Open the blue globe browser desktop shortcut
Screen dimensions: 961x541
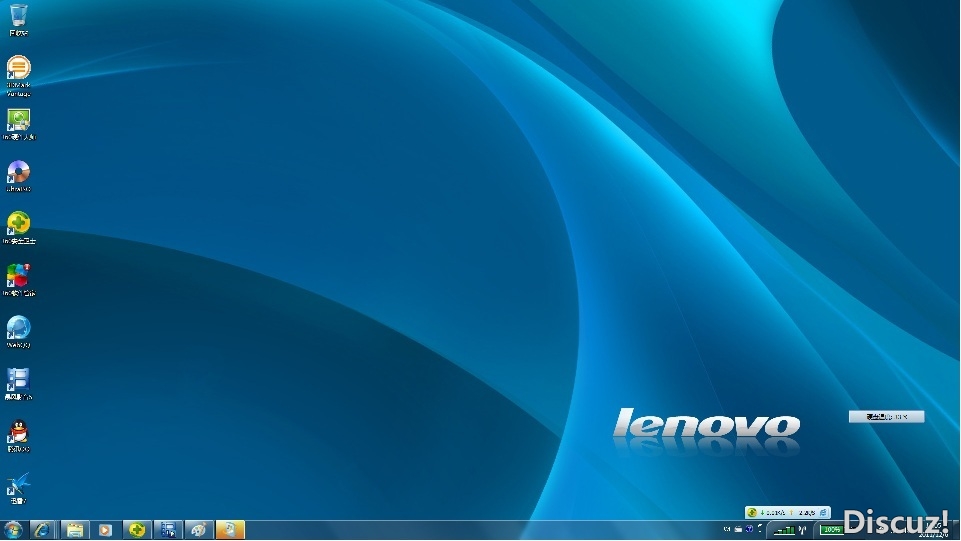click(18, 332)
